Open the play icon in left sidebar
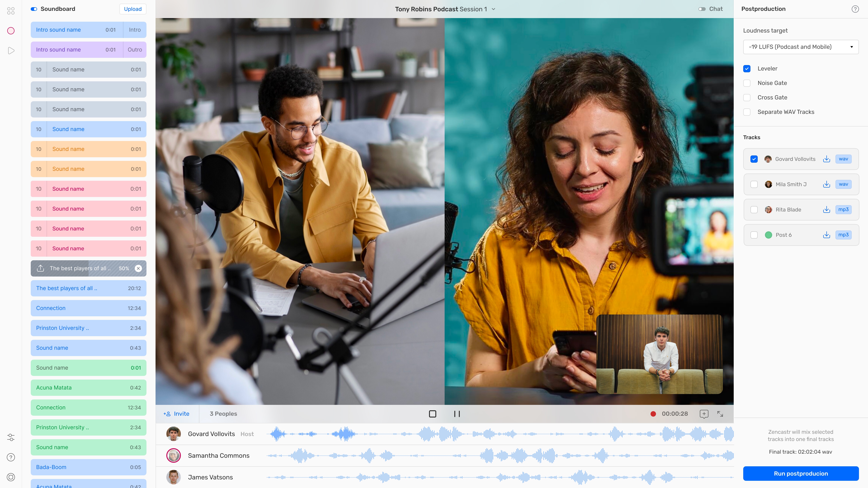The height and width of the screenshot is (488, 868). (x=11, y=51)
